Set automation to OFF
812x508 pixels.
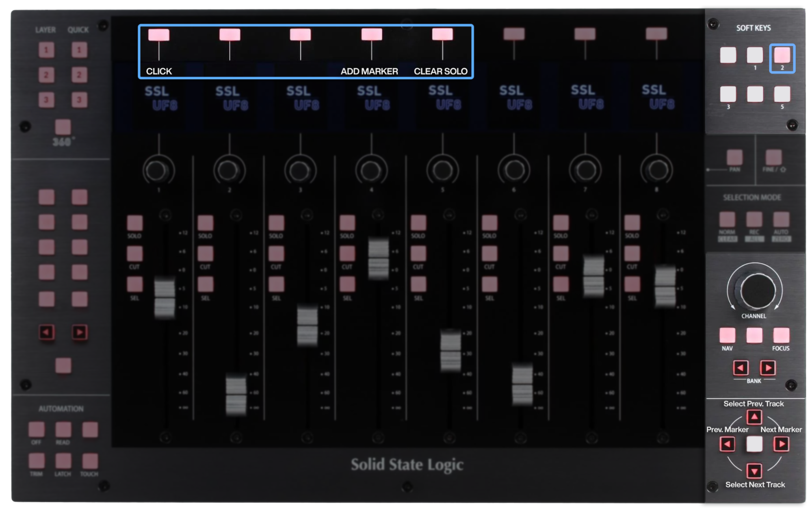(37, 429)
